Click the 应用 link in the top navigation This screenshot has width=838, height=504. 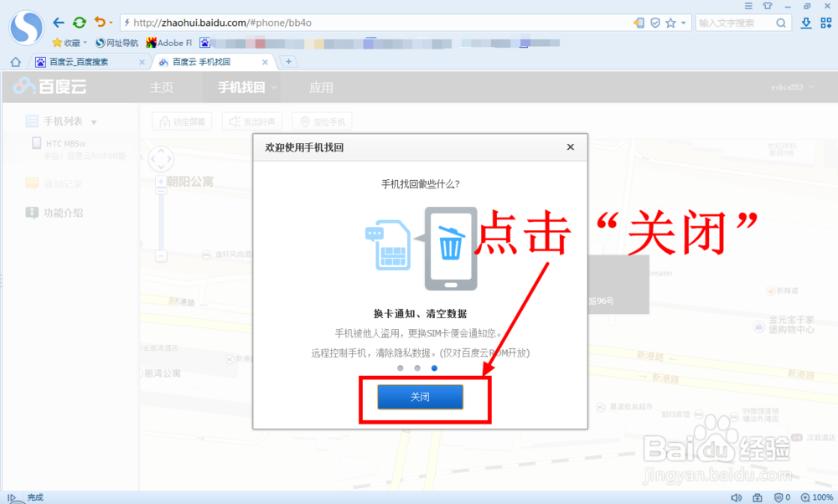(322, 86)
